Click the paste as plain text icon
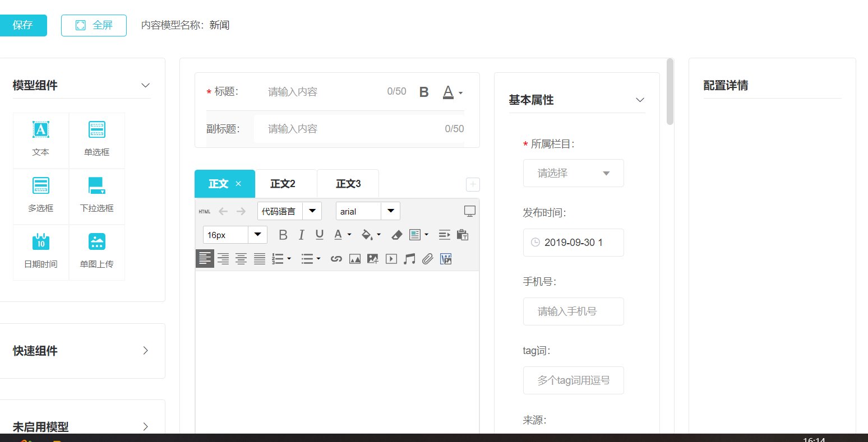 tap(463, 235)
